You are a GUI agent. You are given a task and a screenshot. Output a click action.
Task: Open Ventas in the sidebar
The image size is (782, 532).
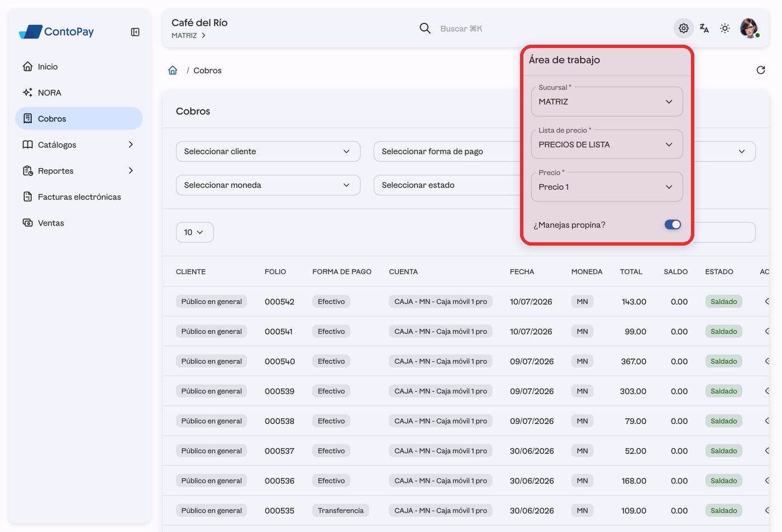[79, 223]
